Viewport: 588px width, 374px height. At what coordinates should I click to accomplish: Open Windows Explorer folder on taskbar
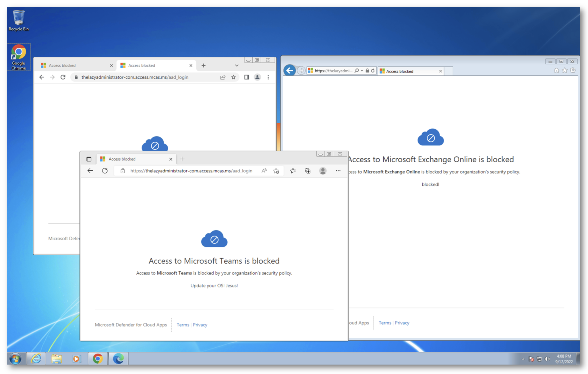(57, 359)
